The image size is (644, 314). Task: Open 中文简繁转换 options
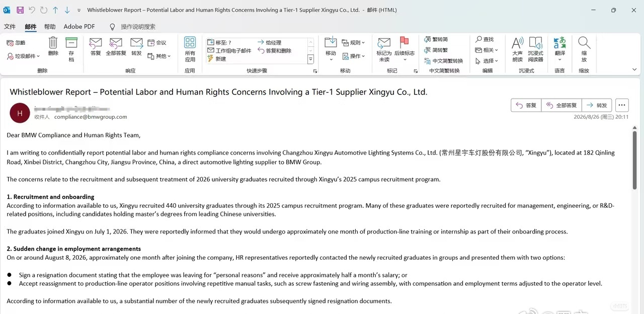(443, 61)
